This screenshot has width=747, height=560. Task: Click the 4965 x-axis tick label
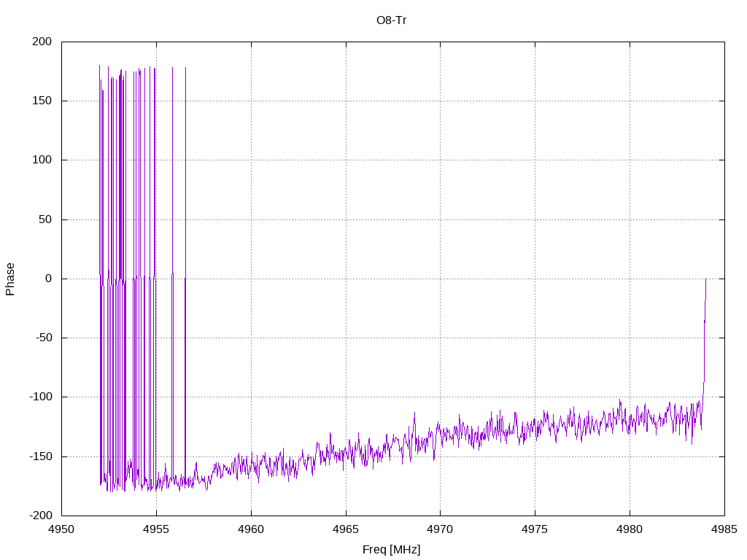pos(346,529)
